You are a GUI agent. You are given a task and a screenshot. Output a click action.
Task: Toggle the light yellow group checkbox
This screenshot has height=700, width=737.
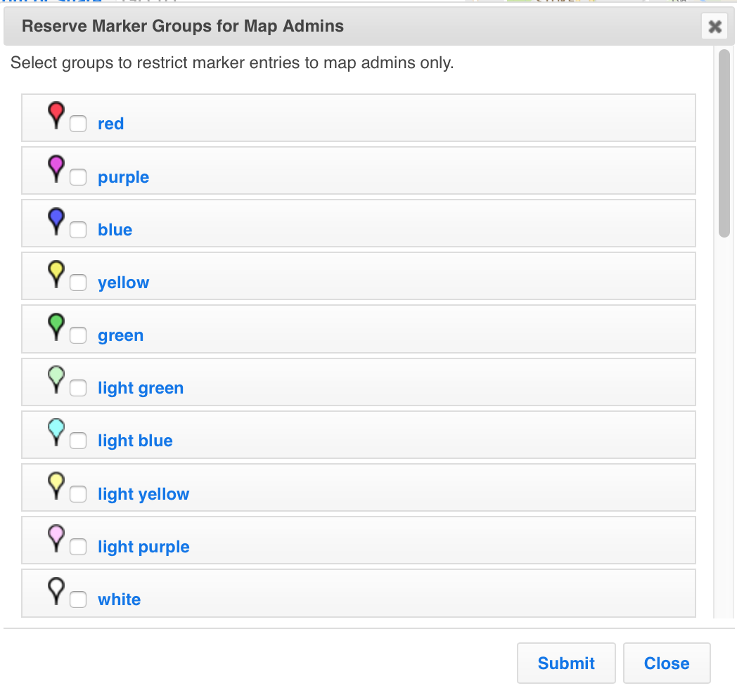78,494
